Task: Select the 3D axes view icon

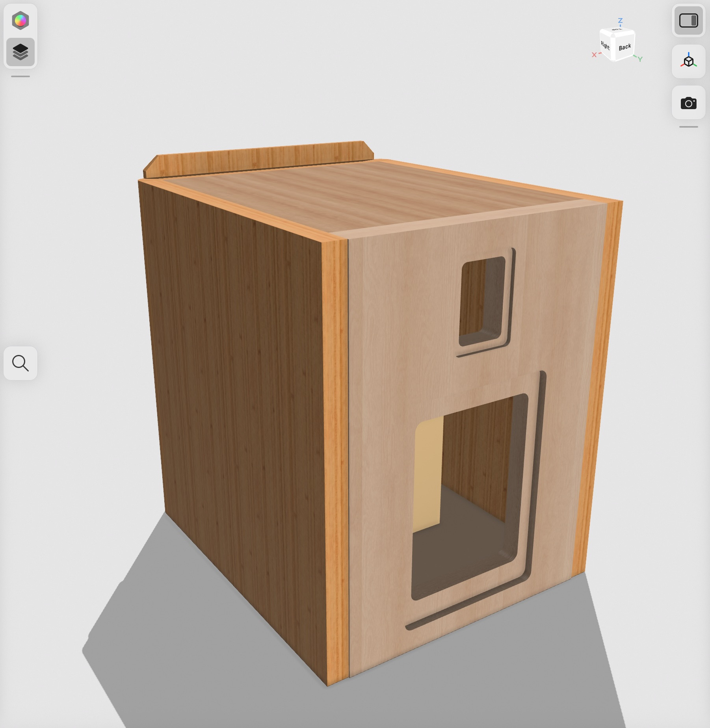Action: click(x=688, y=61)
